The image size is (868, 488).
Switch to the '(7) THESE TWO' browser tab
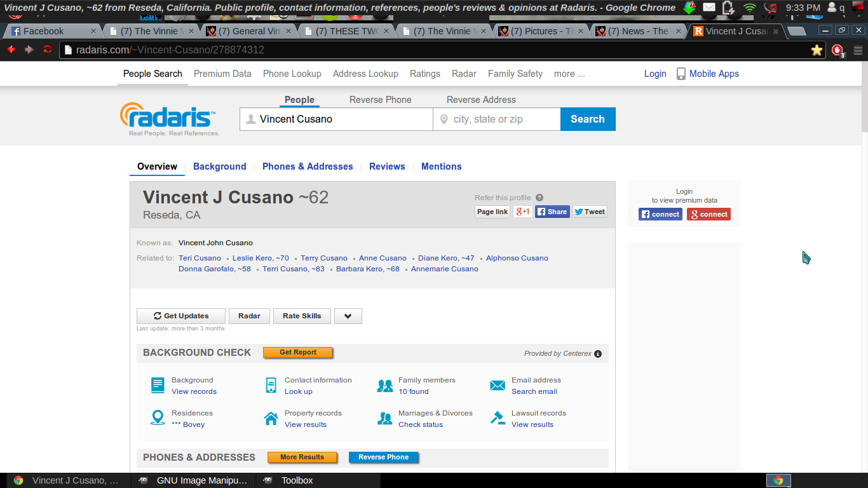point(347,31)
